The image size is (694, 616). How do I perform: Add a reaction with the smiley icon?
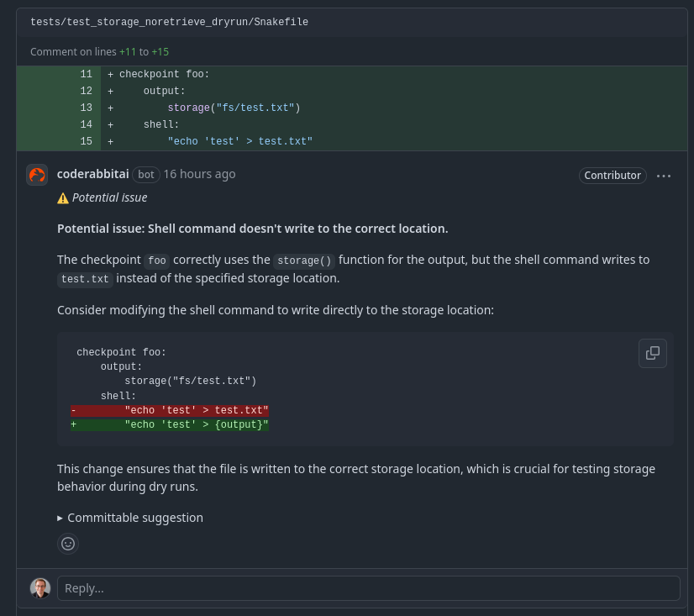point(68,544)
